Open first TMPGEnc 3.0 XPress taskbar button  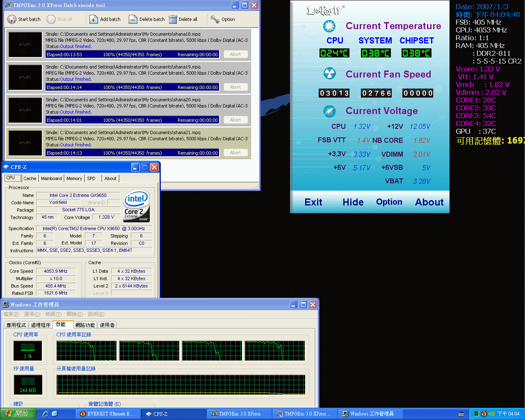[x=240, y=414]
